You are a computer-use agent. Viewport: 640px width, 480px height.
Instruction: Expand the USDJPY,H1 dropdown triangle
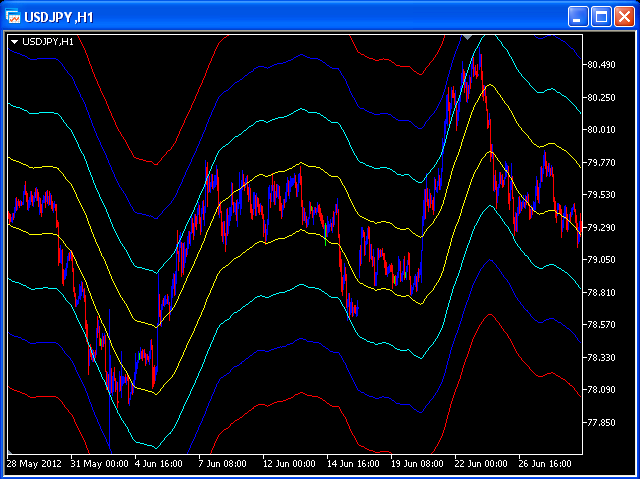point(15,42)
